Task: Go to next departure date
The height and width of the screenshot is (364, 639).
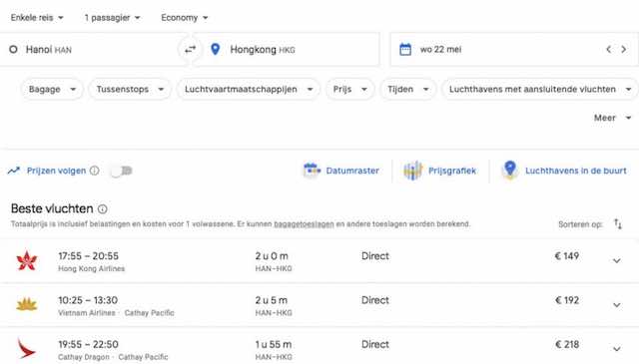Action: coord(623,49)
